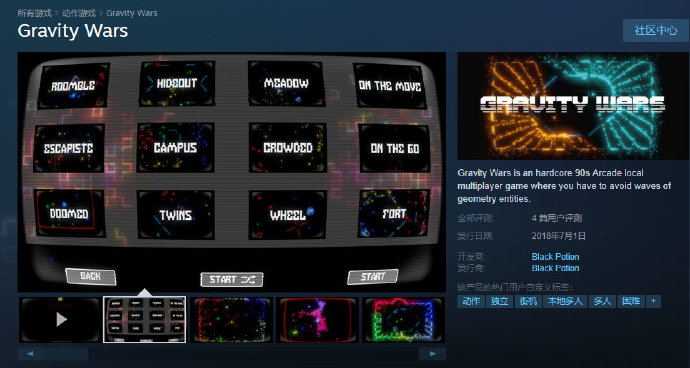Viewport: 690px width, 368px height.
Task: Click the left scroll arrow under thumbnails
Action: (30, 353)
